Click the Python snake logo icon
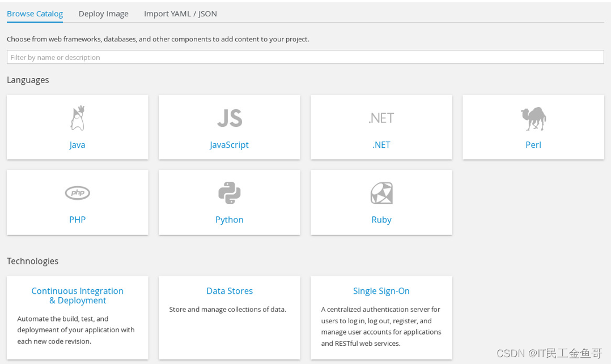This screenshot has width=611, height=364. [x=230, y=192]
